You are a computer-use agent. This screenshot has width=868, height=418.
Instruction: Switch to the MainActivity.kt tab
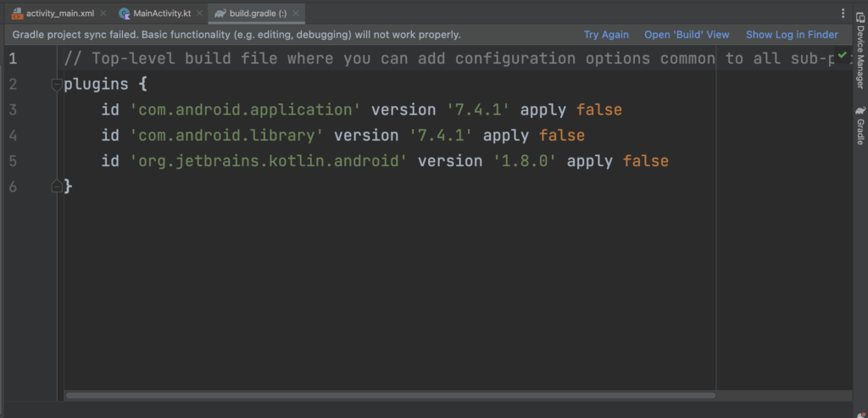(x=161, y=14)
